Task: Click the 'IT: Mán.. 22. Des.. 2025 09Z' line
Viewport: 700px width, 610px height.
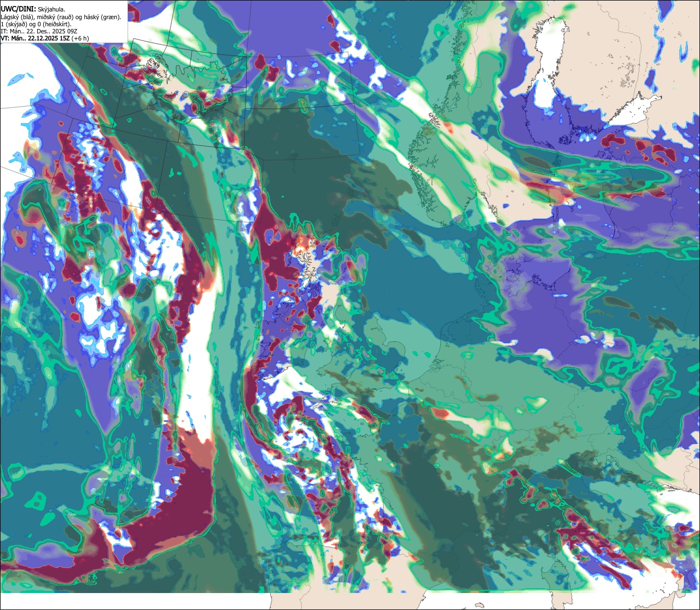Action: (39, 31)
